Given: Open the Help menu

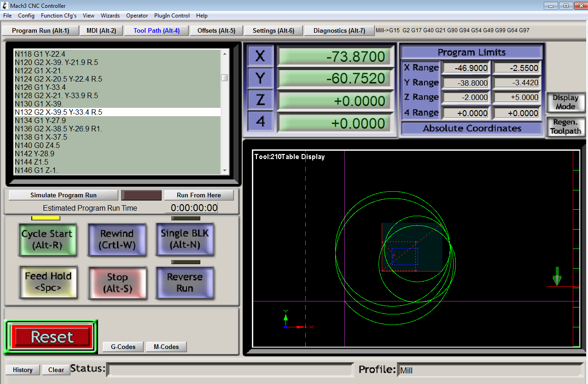Looking at the screenshot, I should click(202, 15).
